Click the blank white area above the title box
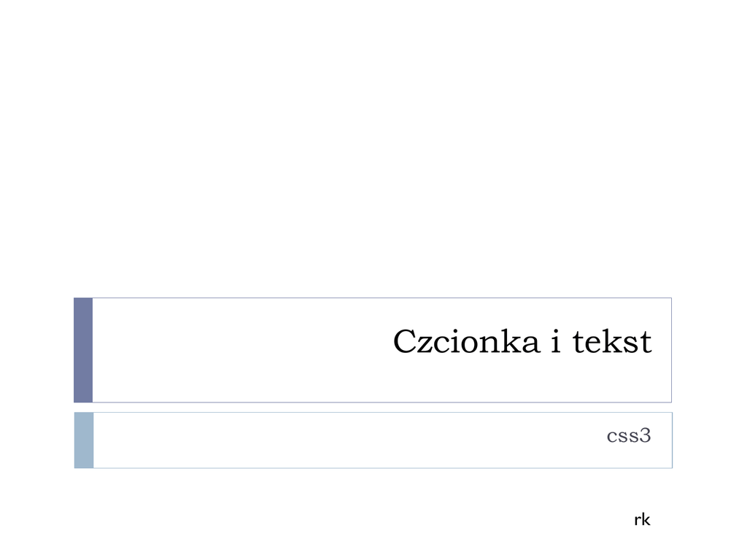The image size is (747, 560). point(373,146)
